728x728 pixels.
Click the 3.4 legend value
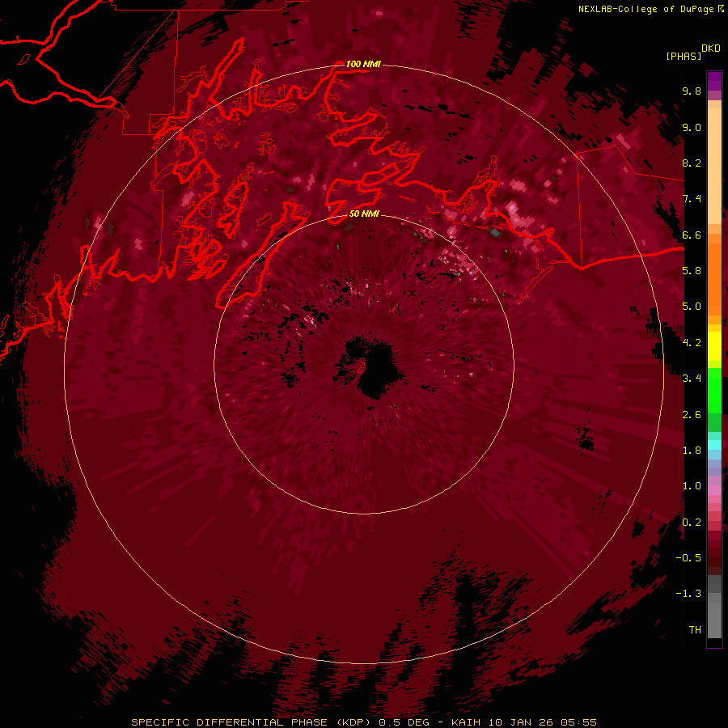pyautogui.click(x=692, y=379)
